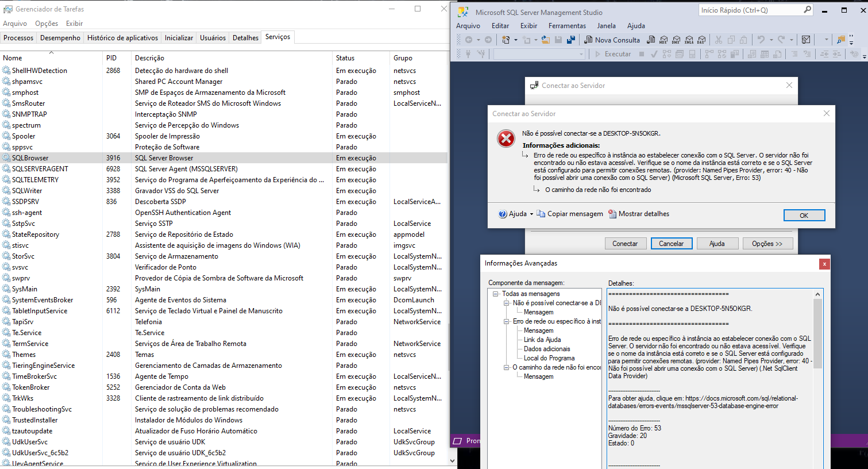Click the Save All icon in SSMS toolbar

(571, 40)
